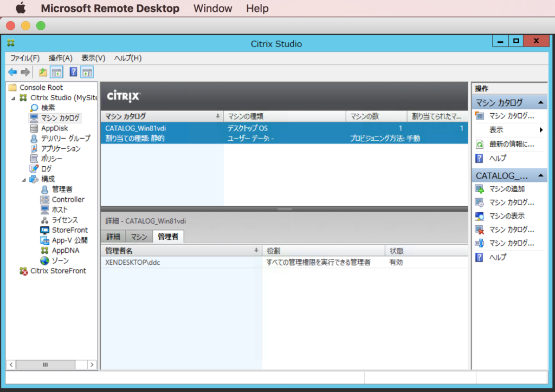Select the XENDESKTOP\ddc administrator row
This screenshot has width=555, height=392.
[284, 262]
